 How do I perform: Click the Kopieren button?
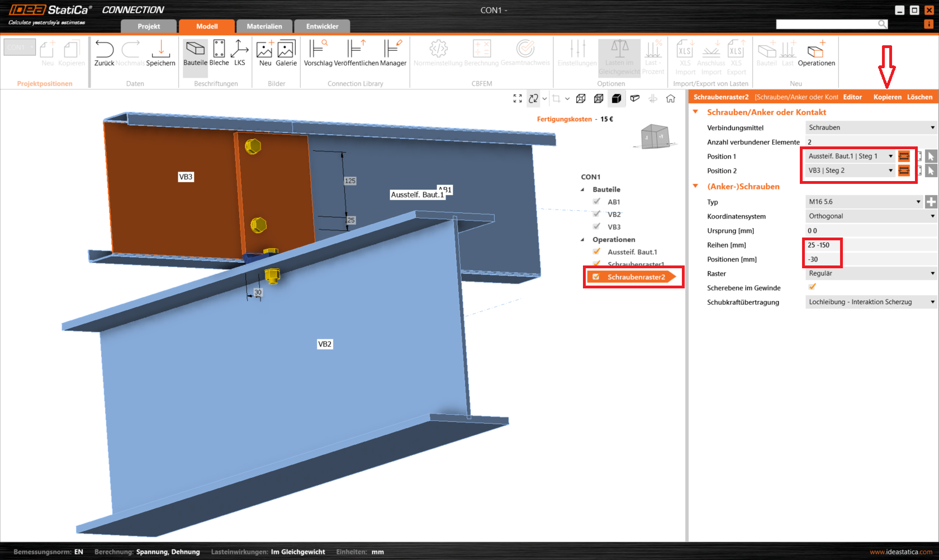point(887,97)
